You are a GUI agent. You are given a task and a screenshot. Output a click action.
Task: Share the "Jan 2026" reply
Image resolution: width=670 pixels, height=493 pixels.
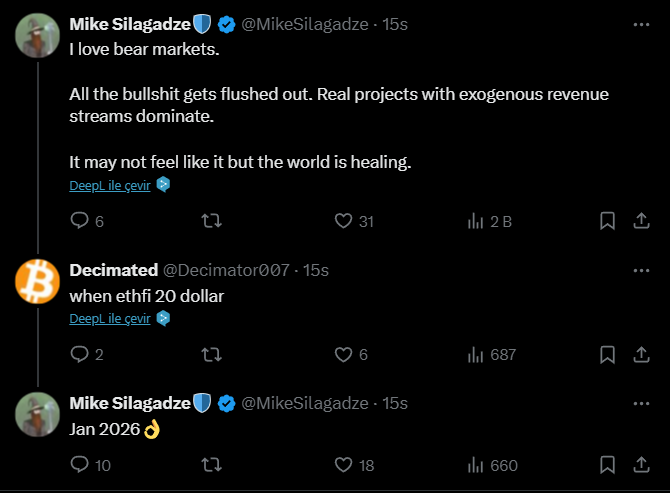642,464
